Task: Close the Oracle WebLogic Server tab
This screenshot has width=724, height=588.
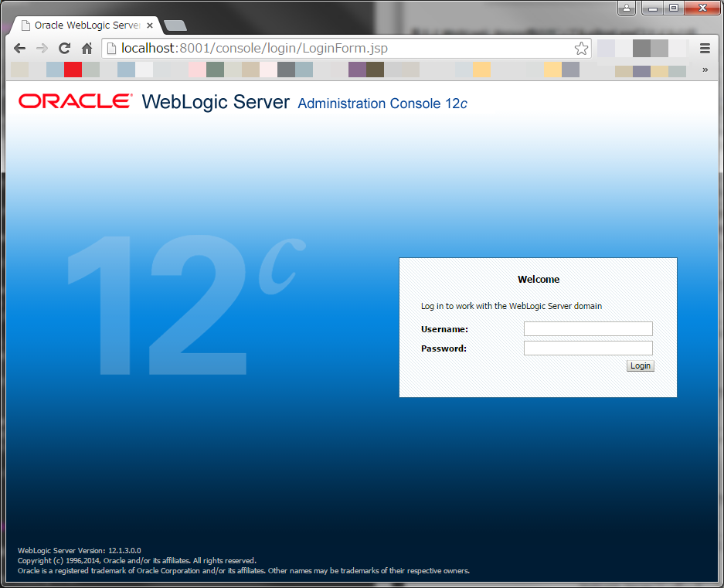Action: tap(150, 25)
